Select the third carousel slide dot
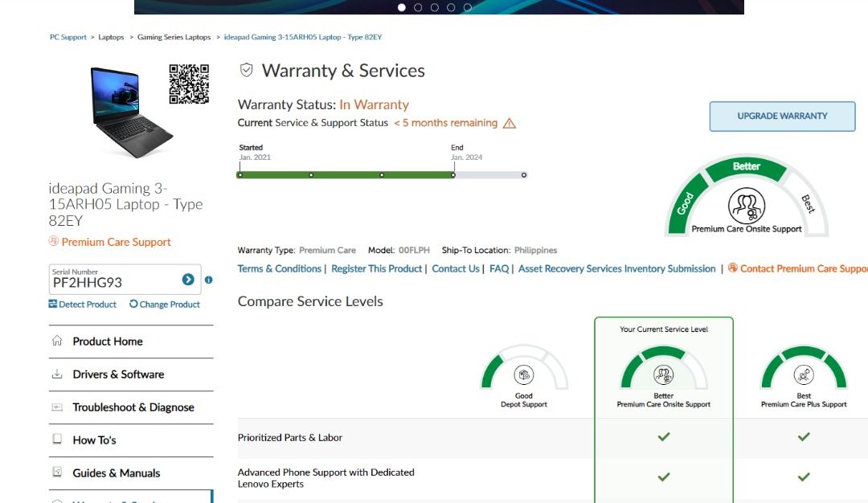868x503 pixels. click(435, 7)
